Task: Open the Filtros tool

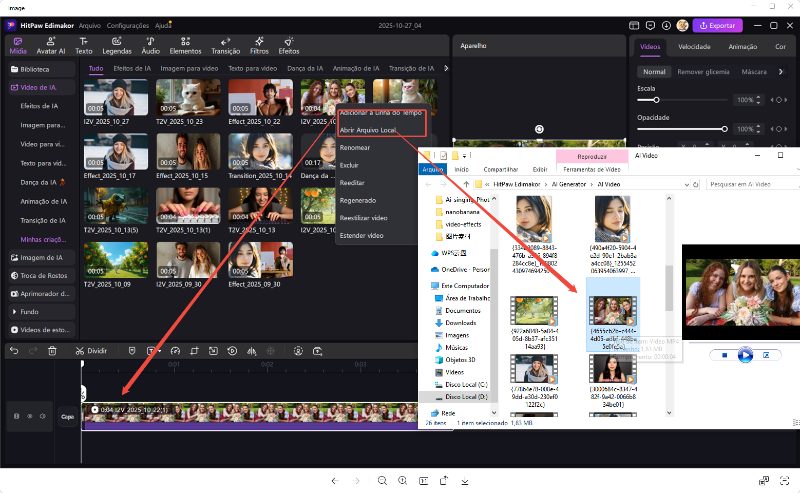Action: tap(259, 45)
